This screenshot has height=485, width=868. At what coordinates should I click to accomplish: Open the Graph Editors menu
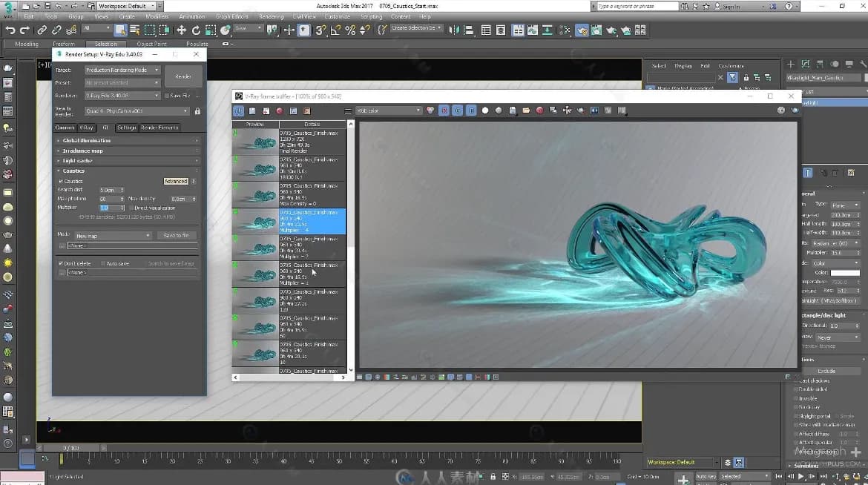tap(232, 16)
